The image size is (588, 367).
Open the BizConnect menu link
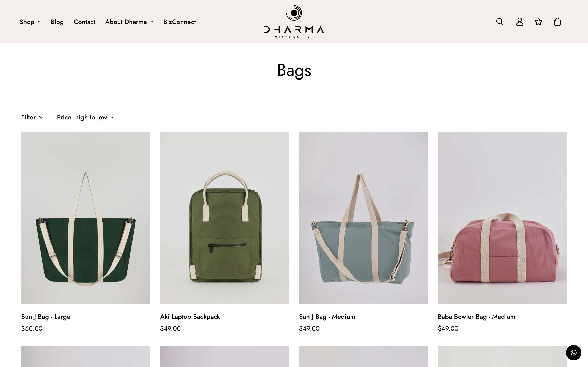tap(179, 22)
